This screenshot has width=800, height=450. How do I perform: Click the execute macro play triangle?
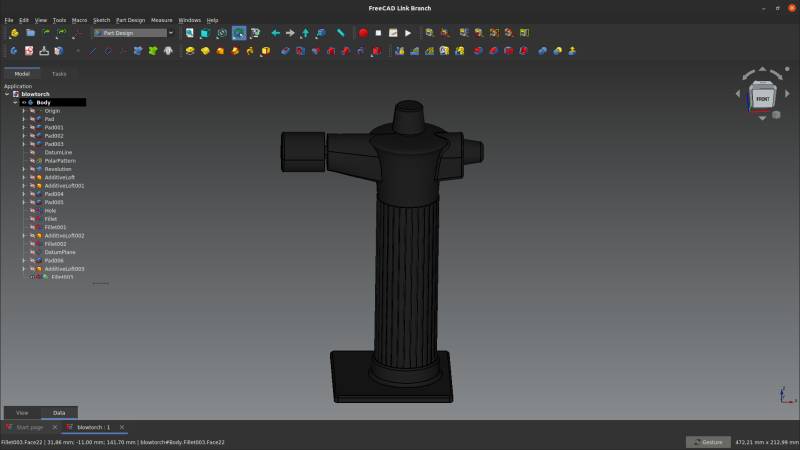tap(408, 33)
